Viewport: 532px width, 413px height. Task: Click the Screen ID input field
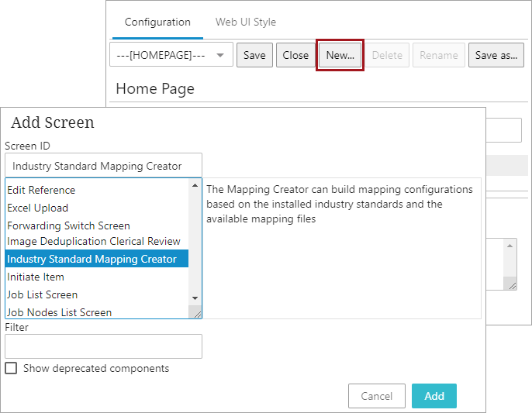pyautogui.click(x=103, y=166)
